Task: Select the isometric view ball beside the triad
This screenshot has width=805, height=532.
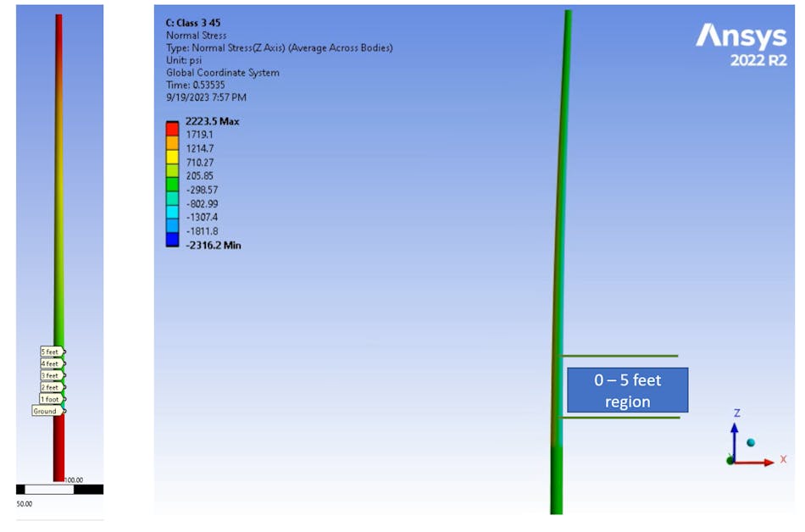Action: 751,442
